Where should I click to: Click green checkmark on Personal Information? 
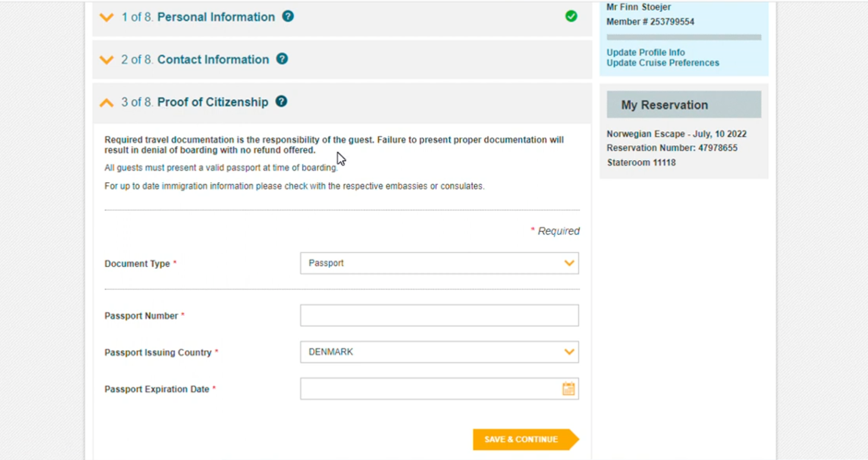(x=571, y=16)
